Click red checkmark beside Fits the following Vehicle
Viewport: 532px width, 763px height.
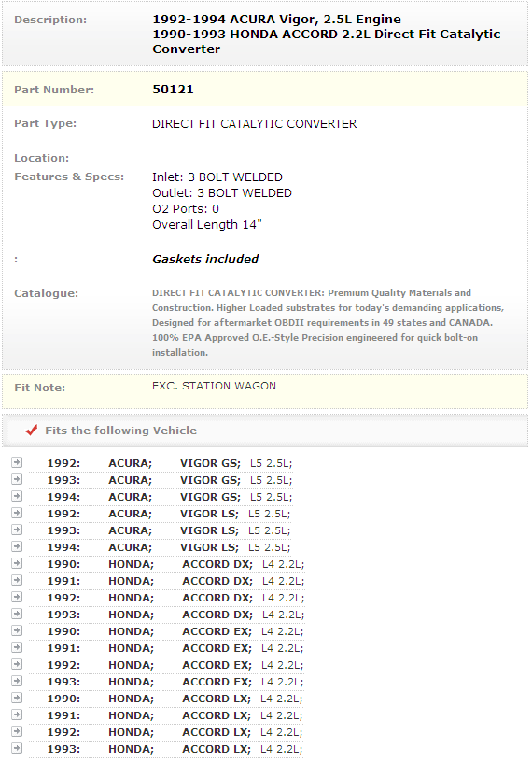click(32, 431)
